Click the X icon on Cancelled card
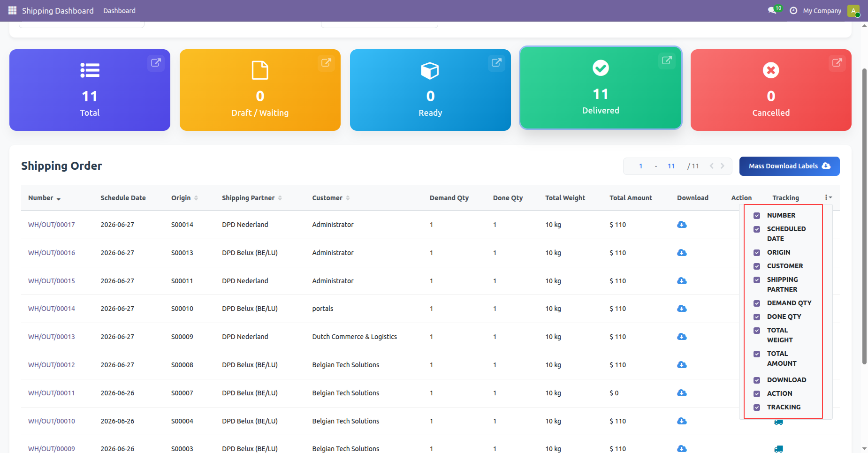868x453 pixels. pyautogui.click(x=771, y=70)
